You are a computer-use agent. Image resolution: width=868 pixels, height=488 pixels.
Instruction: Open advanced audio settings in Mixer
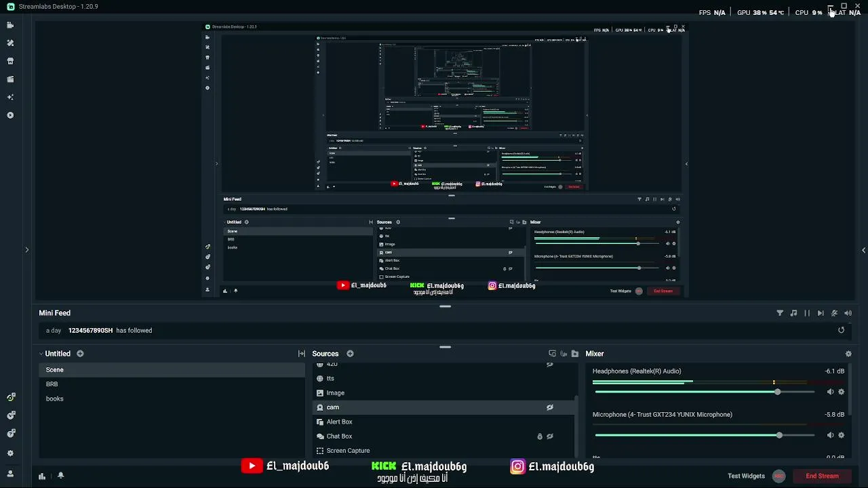(848, 354)
